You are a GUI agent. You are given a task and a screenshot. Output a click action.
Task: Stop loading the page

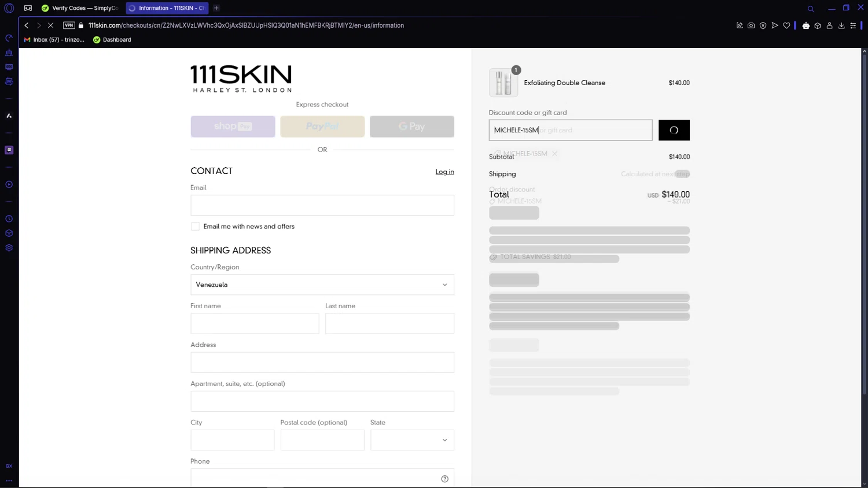point(51,25)
